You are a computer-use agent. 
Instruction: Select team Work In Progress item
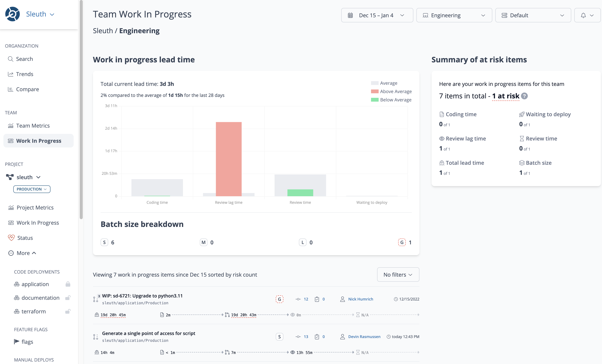tap(38, 141)
